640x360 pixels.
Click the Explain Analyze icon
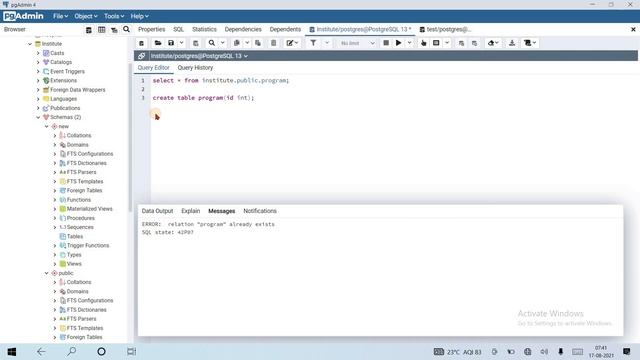(x=436, y=43)
